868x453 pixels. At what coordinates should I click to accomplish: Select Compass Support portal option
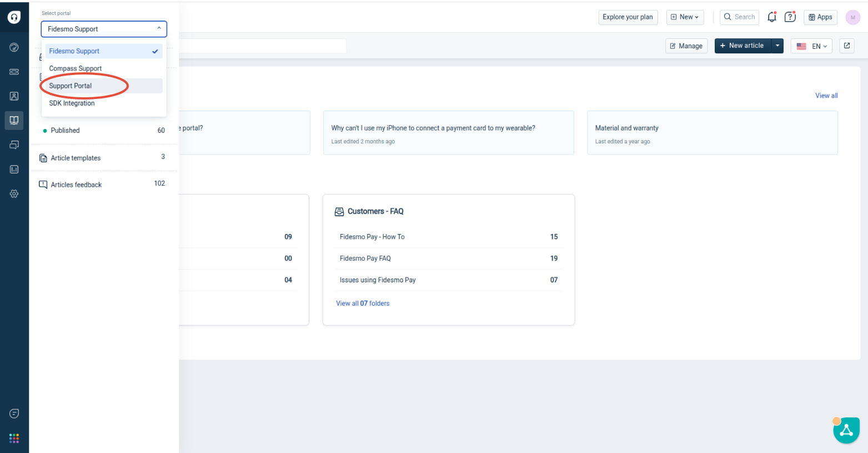point(104,68)
